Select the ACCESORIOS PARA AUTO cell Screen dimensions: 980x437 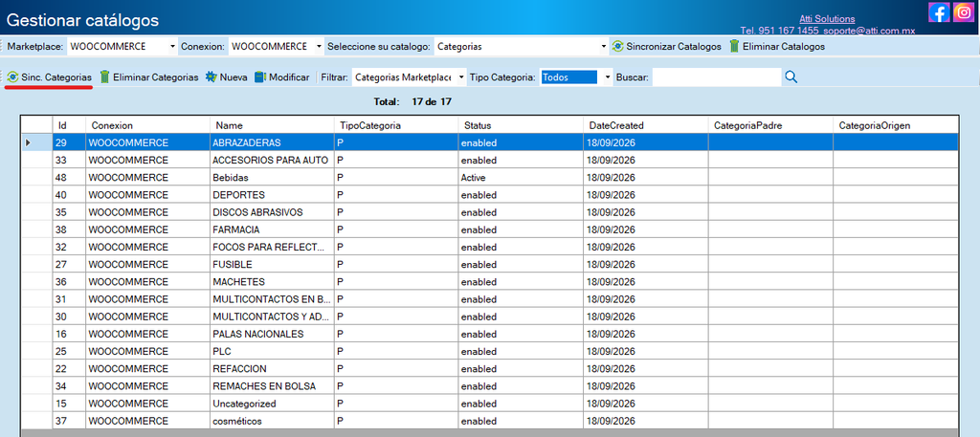pyautogui.click(x=272, y=160)
